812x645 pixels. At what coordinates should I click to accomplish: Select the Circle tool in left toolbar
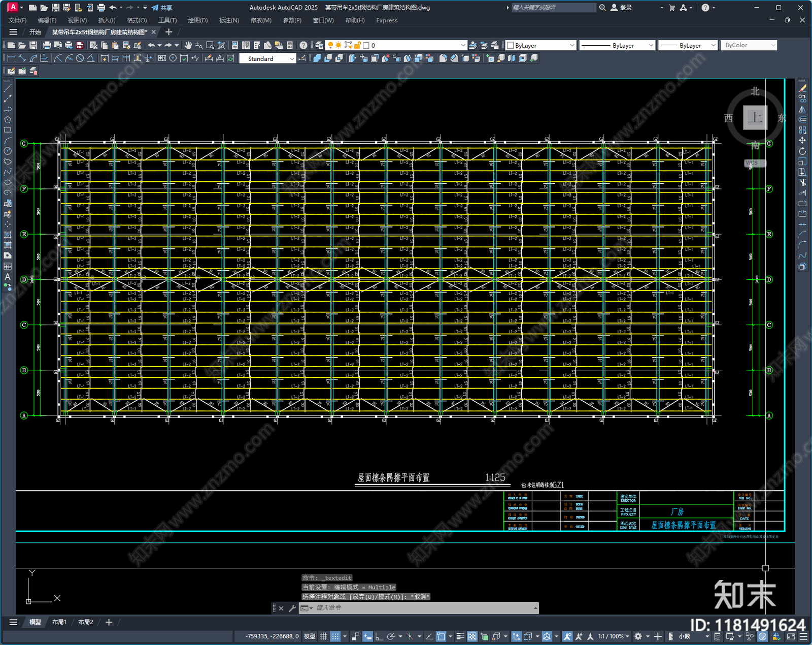8,151
